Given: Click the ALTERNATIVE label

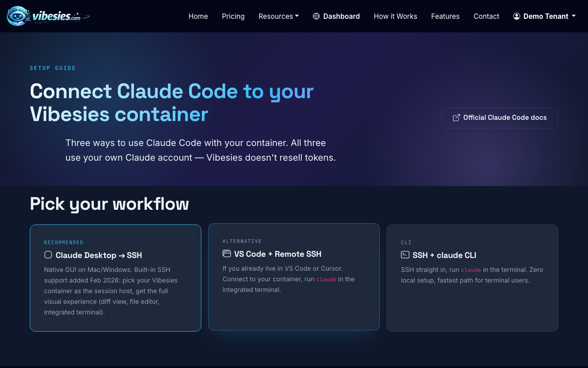Looking at the screenshot, I should pyautogui.click(x=242, y=241).
